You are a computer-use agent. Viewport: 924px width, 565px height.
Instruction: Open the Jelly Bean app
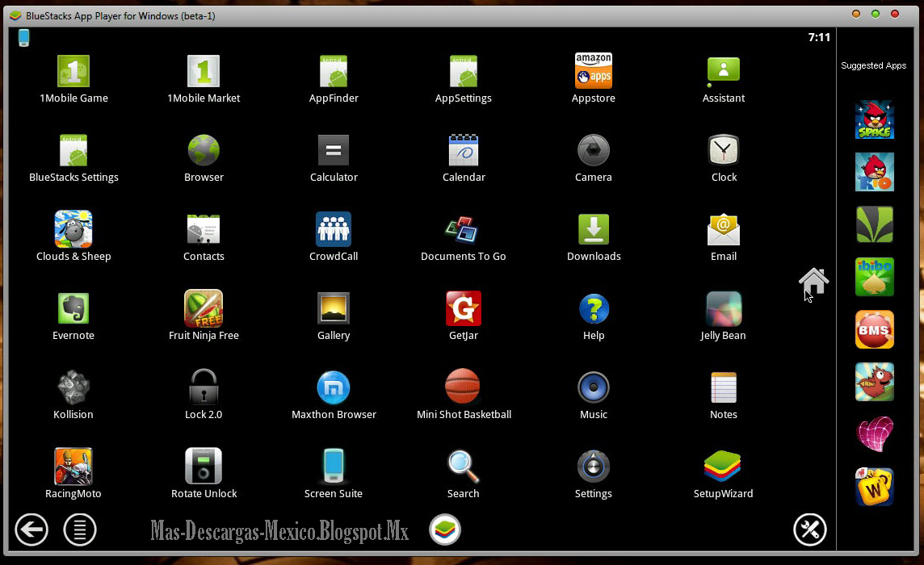pyautogui.click(x=724, y=308)
